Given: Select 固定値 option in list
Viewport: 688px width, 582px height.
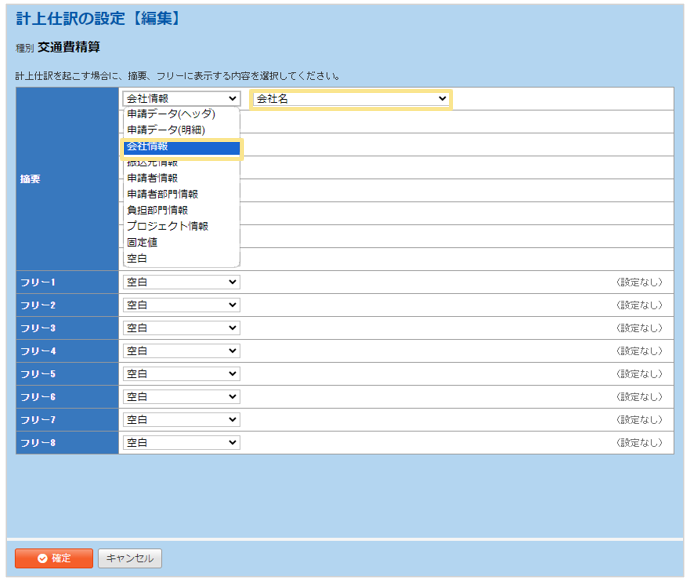Looking at the screenshot, I should tap(142, 242).
